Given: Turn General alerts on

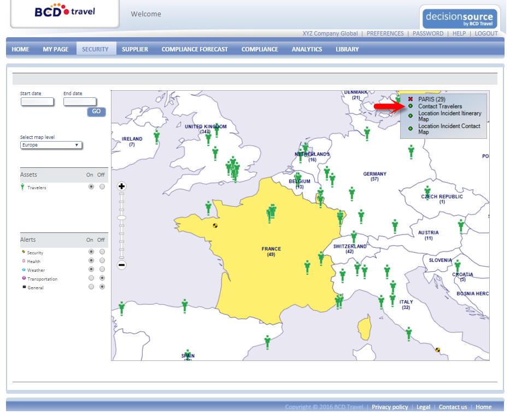Looking at the screenshot, I should point(91,287).
